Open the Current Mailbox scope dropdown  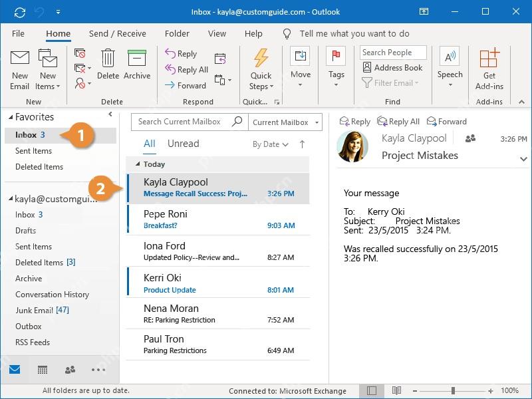[x=285, y=122]
